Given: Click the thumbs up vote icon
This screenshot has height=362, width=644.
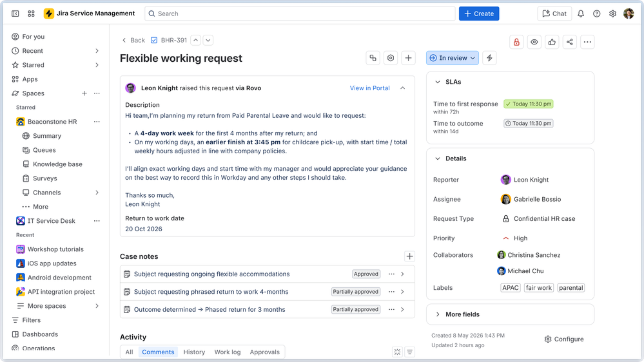Looking at the screenshot, I should [552, 42].
